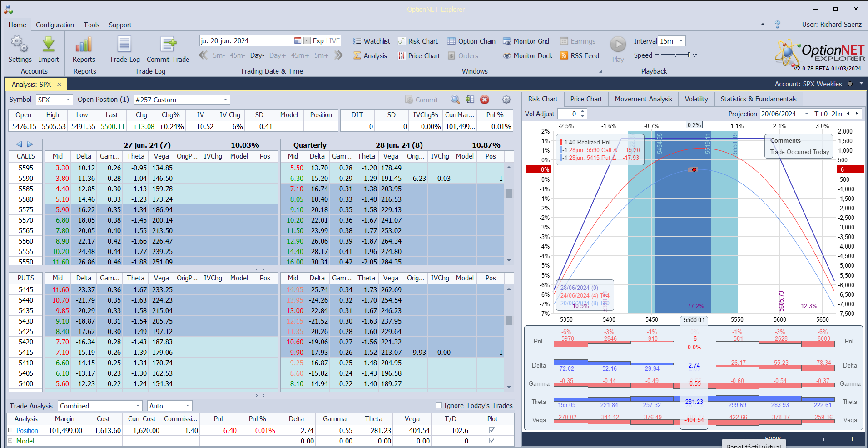
Task: Open the Watchlist window
Action: pyautogui.click(x=372, y=41)
